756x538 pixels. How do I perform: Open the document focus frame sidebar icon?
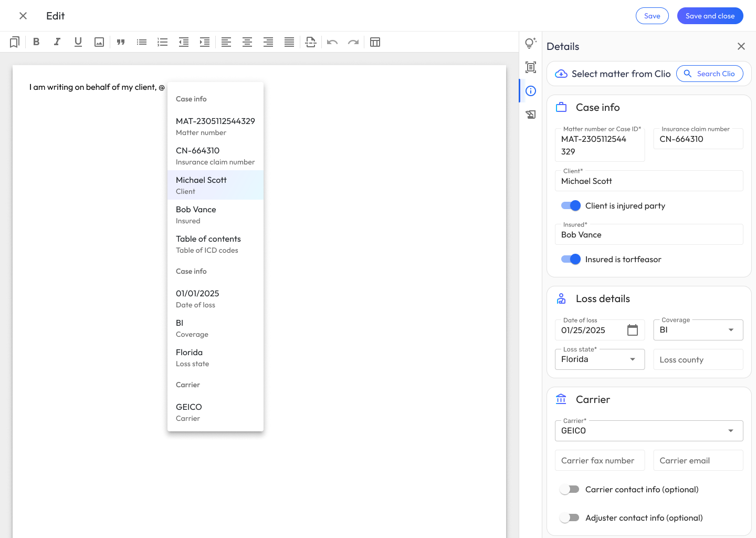click(x=531, y=67)
